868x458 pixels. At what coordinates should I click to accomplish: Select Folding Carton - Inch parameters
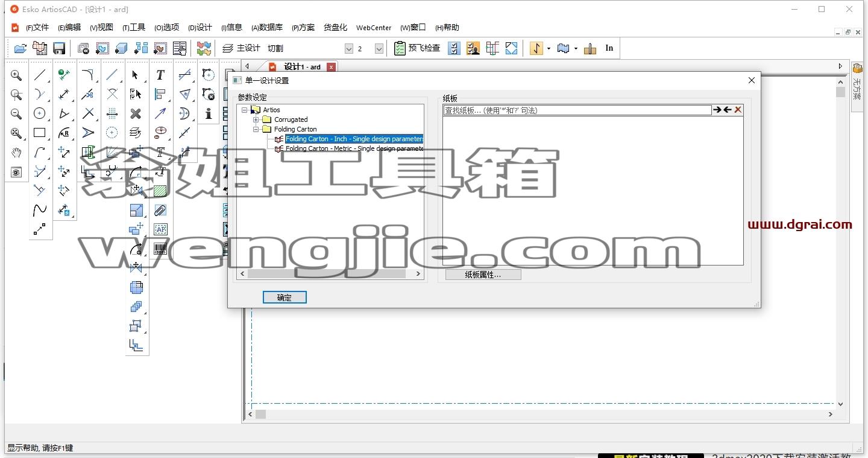[x=354, y=139]
